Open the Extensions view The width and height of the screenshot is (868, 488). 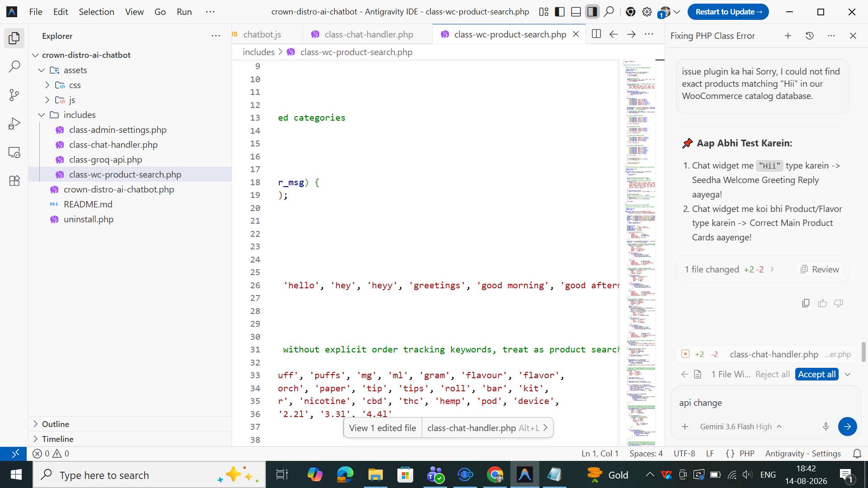tap(14, 181)
